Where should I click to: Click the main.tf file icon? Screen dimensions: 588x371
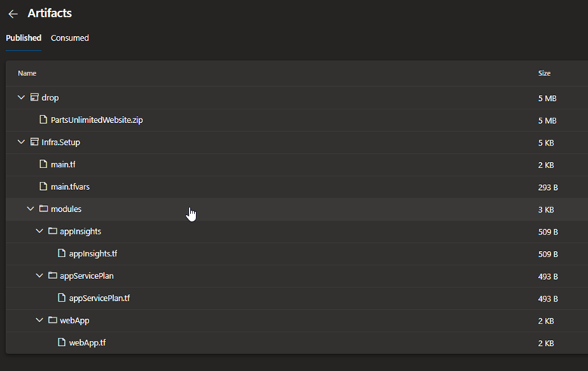pos(44,164)
